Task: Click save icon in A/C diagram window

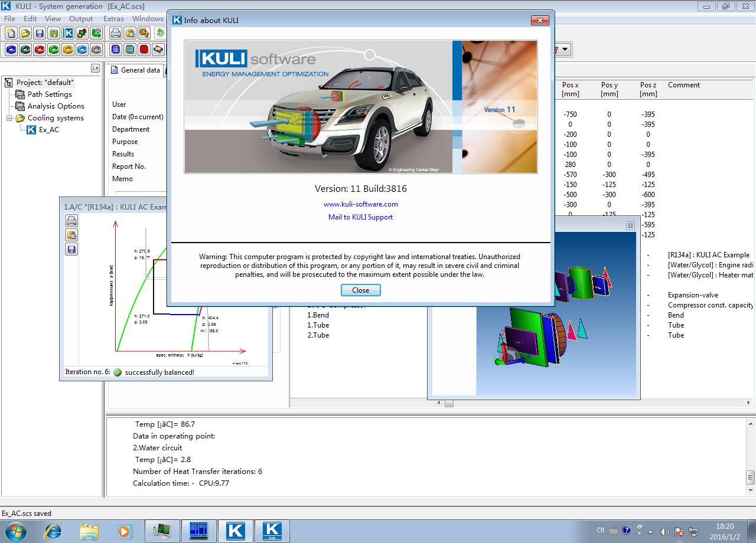Action: [x=71, y=250]
